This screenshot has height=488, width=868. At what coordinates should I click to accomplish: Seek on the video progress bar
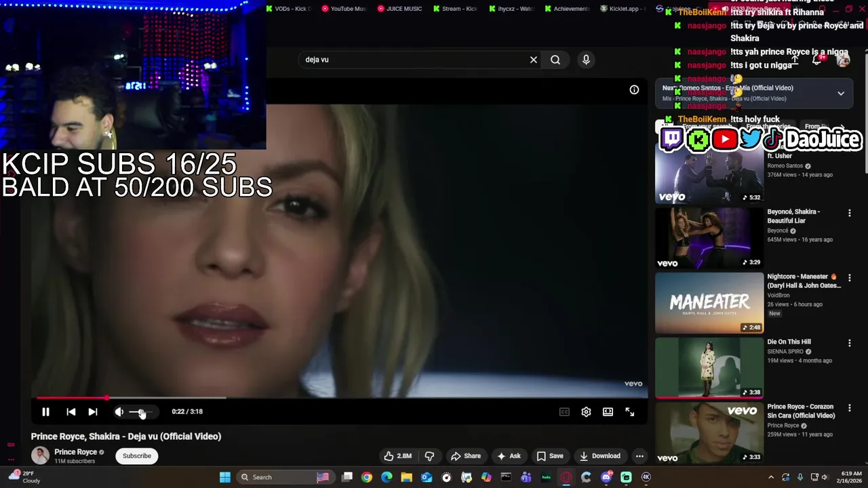339,398
